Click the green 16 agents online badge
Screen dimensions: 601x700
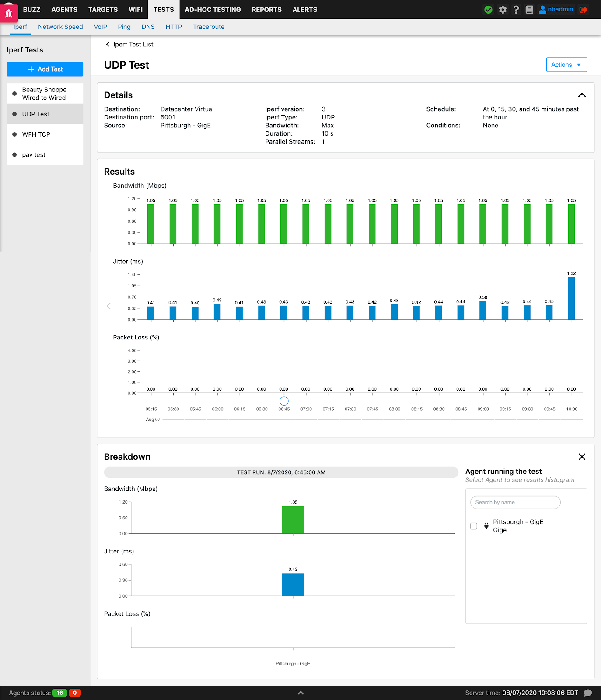(x=60, y=693)
